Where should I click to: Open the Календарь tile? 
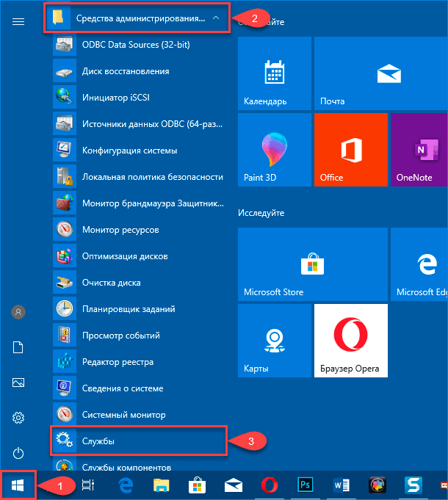point(275,73)
